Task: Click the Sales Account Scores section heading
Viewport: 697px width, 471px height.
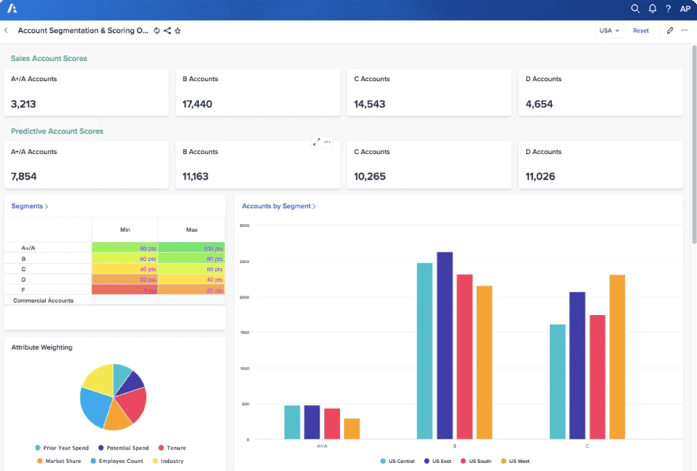Action: [x=49, y=58]
